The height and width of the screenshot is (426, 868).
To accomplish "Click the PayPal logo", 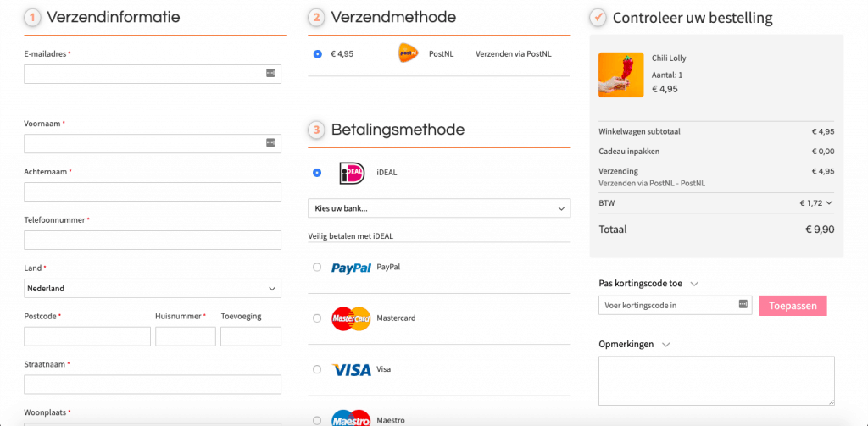I will (351, 268).
